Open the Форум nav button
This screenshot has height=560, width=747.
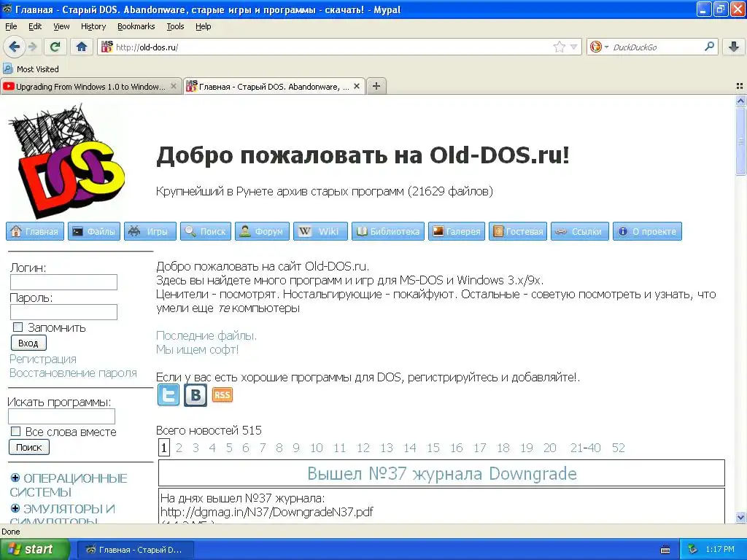click(x=262, y=231)
